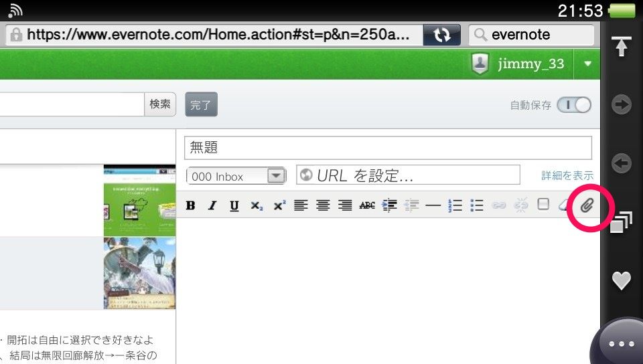The height and width of the screenshot is (364, 643).
Task: Center align text
Action: coord(323,205)
